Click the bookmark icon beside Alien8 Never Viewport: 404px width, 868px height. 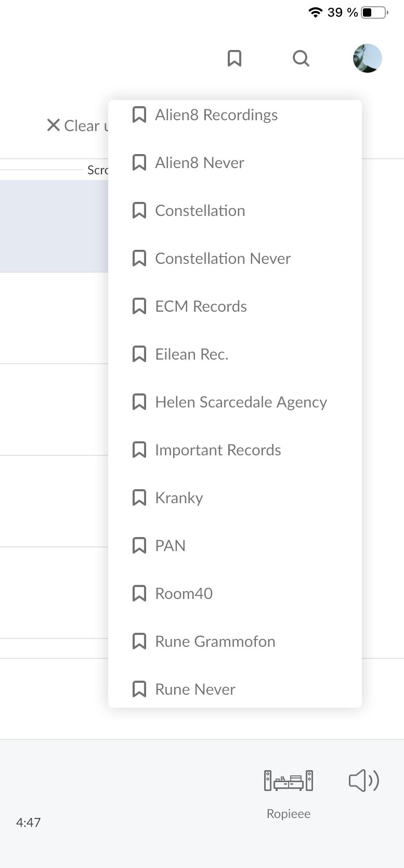pos(139,163)
